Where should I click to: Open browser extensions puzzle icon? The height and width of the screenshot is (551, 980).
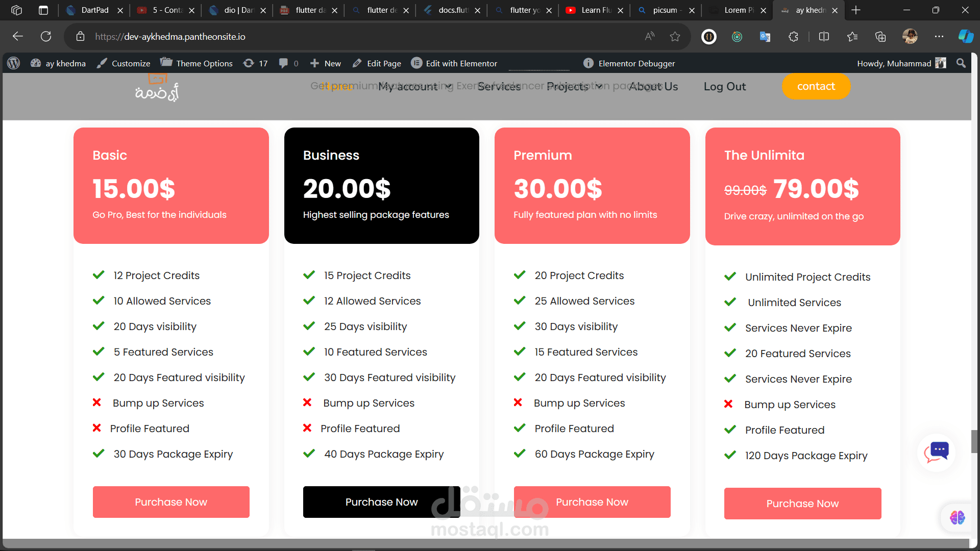coord(793,36)
